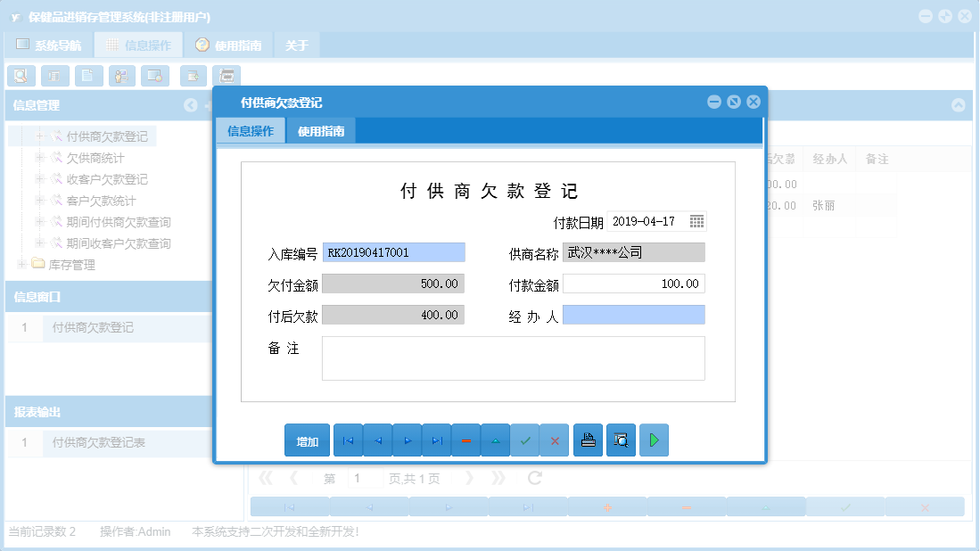Cancel the entry with the red X
980x551 pixels.
pos(555,440)
